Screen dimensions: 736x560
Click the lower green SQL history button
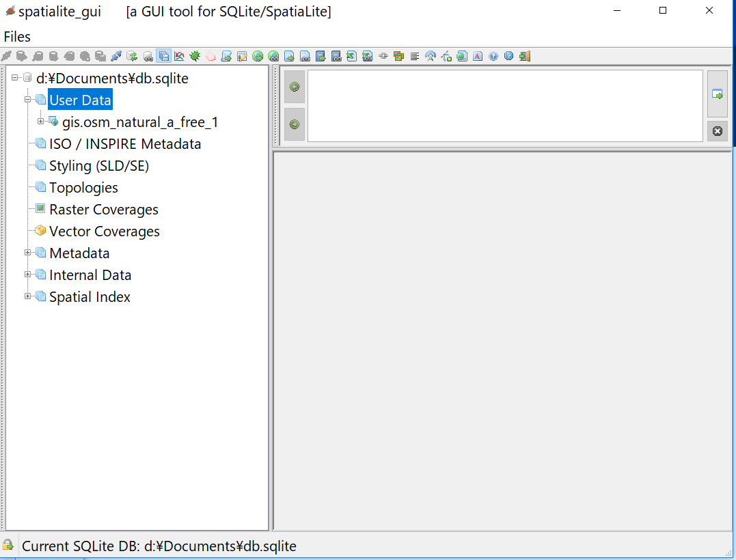[295, 124]
